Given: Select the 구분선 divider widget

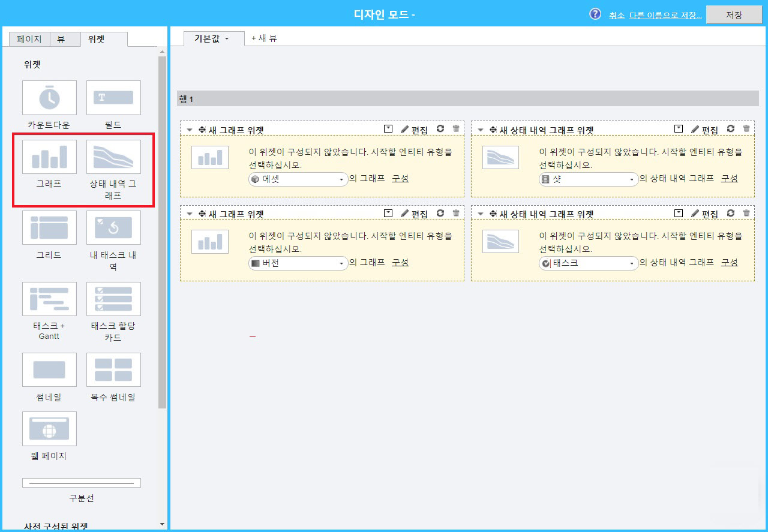Looking at the screenshot, I should tap(82, 483).
